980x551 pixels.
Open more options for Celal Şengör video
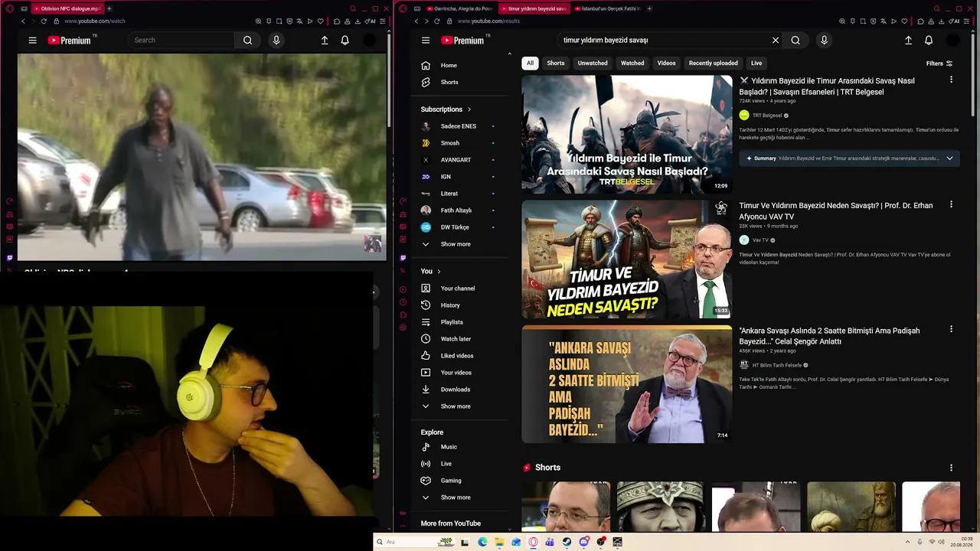[951, 329]
